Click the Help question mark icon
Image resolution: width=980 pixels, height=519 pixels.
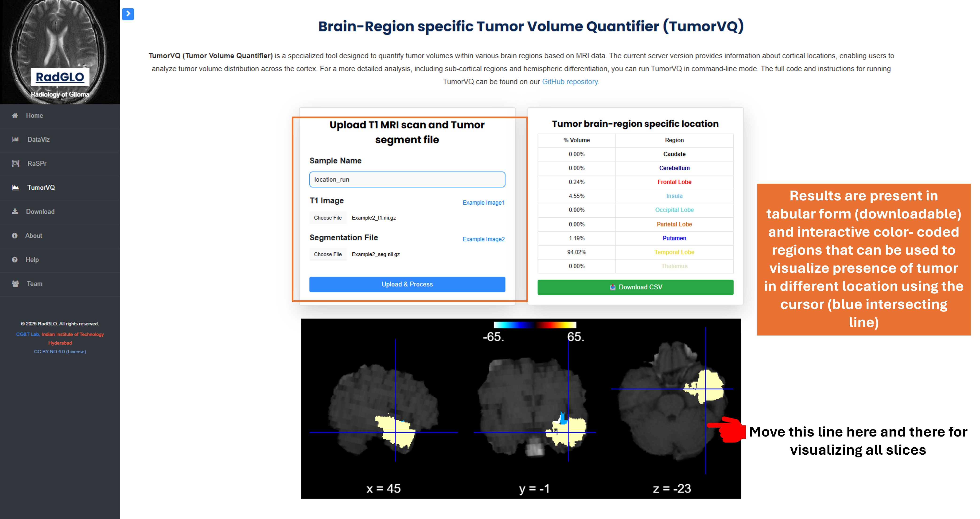(x=15, y=259)
